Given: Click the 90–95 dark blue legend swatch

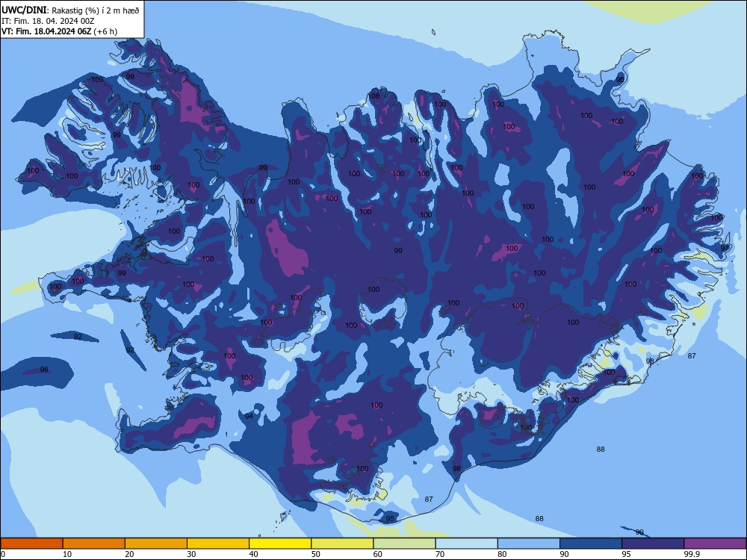Looking at the screenshot, I should click(591, 544).
